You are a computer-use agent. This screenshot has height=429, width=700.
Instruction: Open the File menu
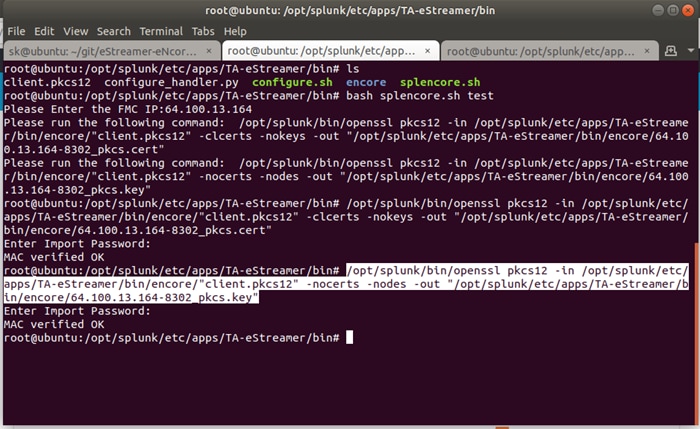(16, 31)
